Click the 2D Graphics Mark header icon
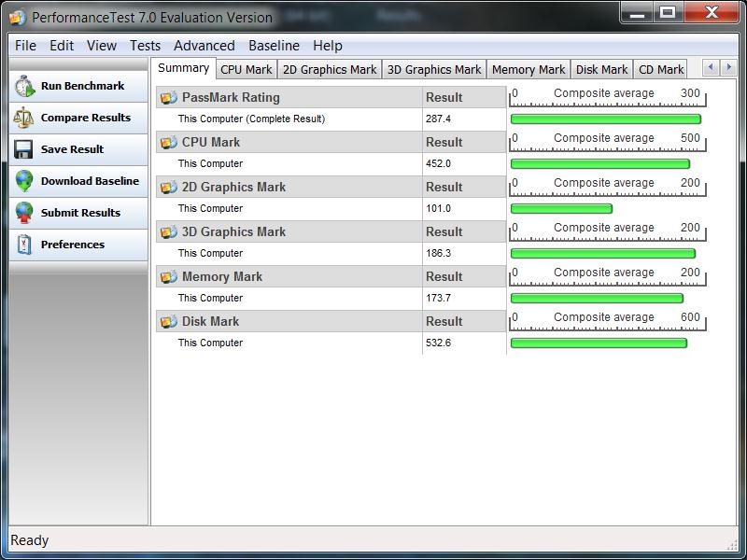Image resolution: width=747 pixels, height=560 pixels. click(169, 188)
